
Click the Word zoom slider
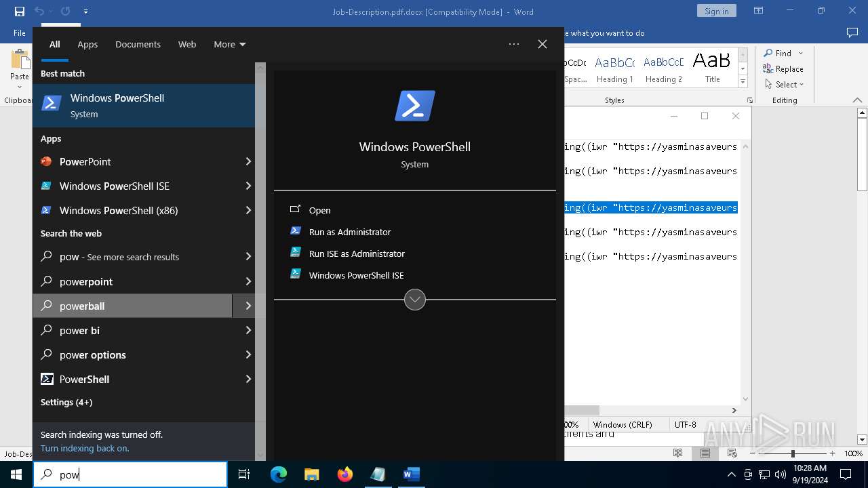click(792, 453)
